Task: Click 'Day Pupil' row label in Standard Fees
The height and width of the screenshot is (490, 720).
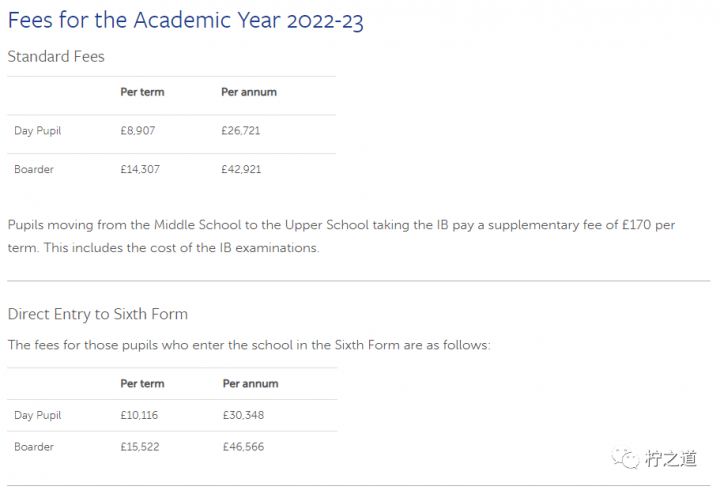Action: (38, 131)
